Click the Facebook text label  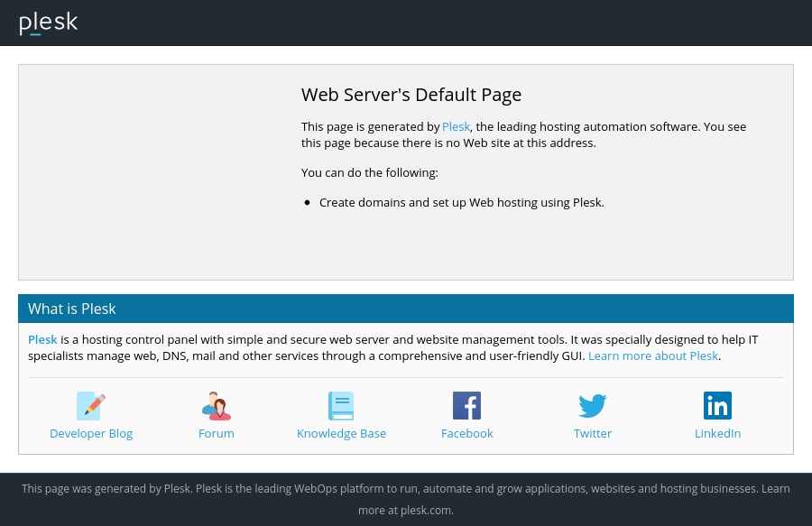[466, 434]
